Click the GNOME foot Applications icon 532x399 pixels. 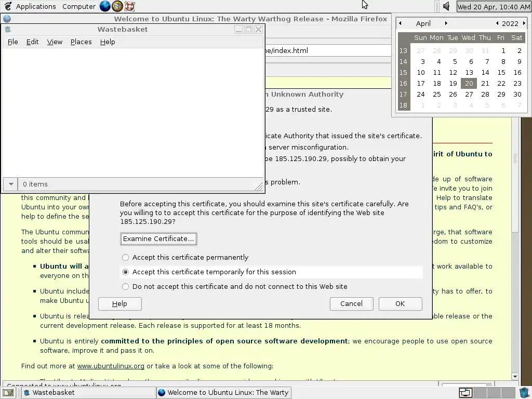pyautogui.click(x=8, y=6)
